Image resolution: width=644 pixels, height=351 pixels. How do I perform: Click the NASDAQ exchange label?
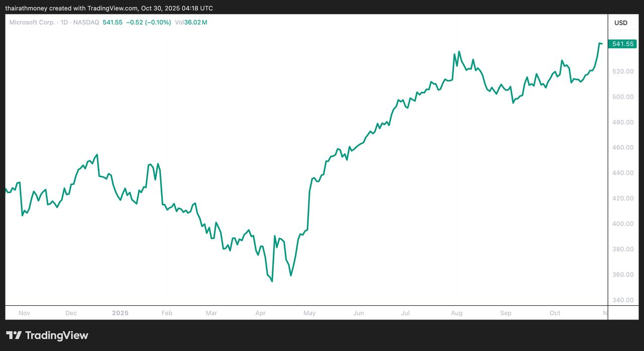click(x=87, y=23)
